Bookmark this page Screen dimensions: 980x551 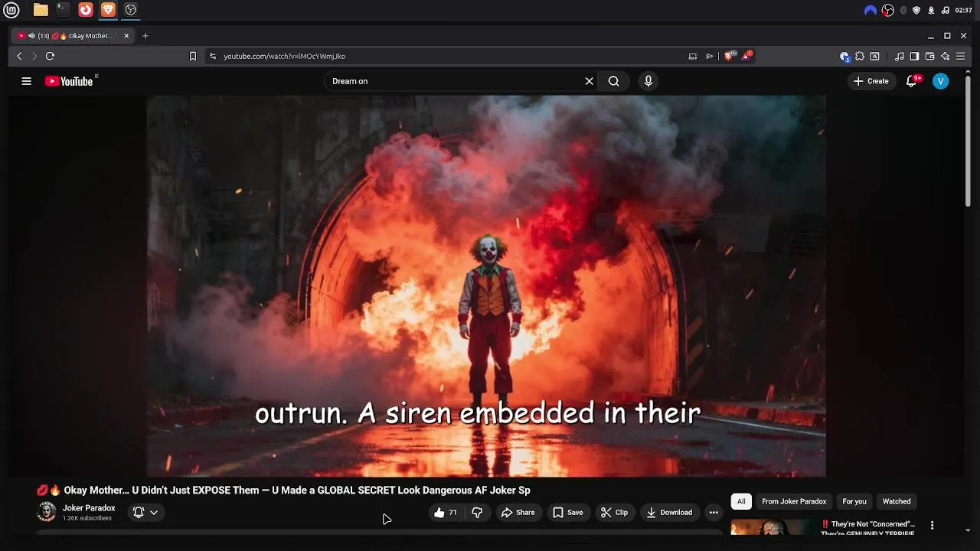pos(193,56)
